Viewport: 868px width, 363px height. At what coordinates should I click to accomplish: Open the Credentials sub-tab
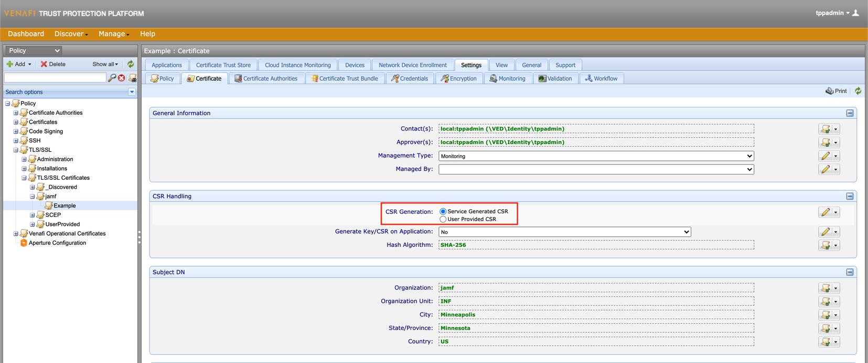410,79
